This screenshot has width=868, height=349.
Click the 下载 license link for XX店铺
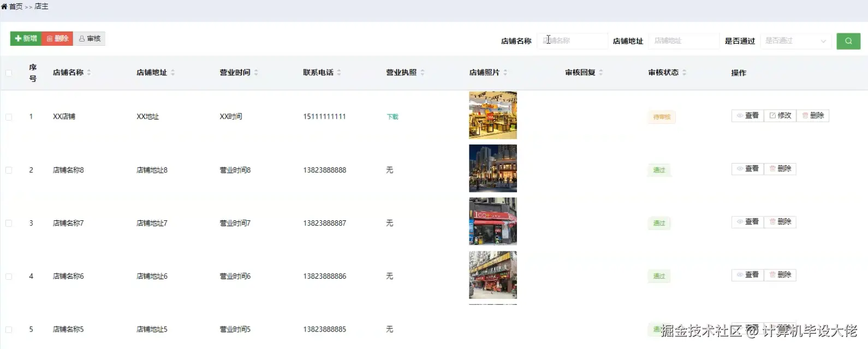[x=393, y=117]
